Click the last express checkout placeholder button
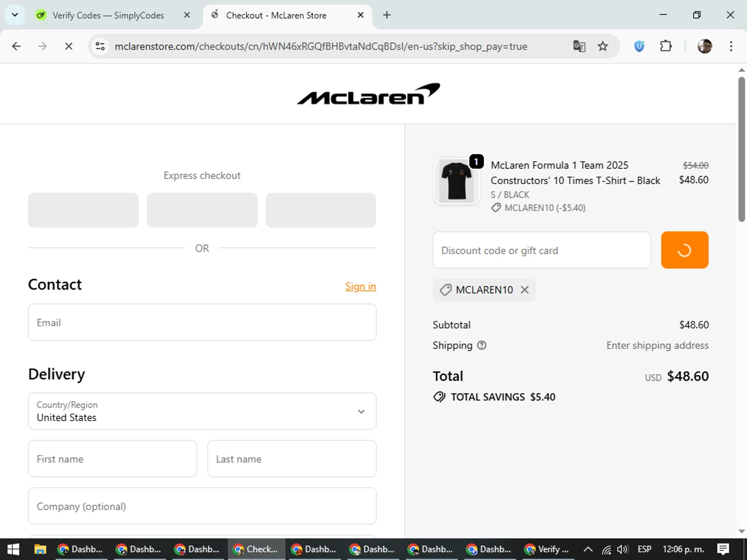 (x=321, y=210)
